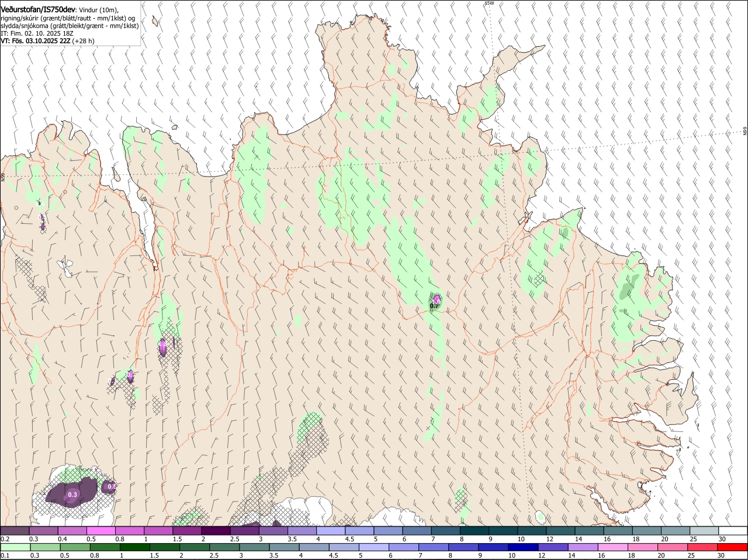This screenshot has width=748, height=560.
Task: Select lower legend swatch between 0.1 and 0.3
Action: [15, 548]
